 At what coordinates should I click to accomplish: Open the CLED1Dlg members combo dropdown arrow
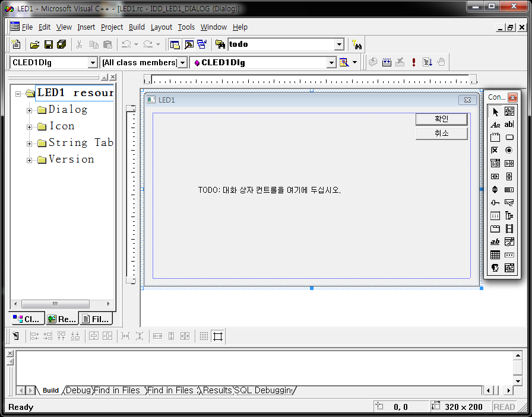click(x=331, y=62)
